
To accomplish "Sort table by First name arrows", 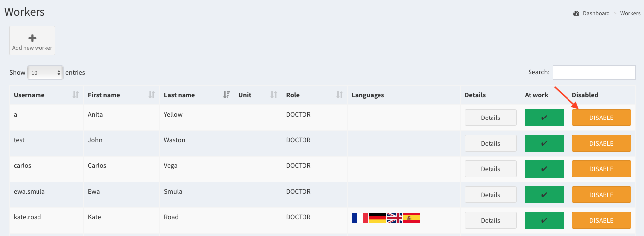I will coord(152,95).
